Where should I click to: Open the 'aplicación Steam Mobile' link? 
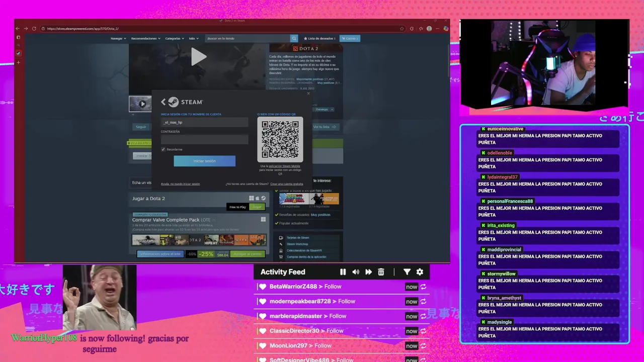point(284,166)
